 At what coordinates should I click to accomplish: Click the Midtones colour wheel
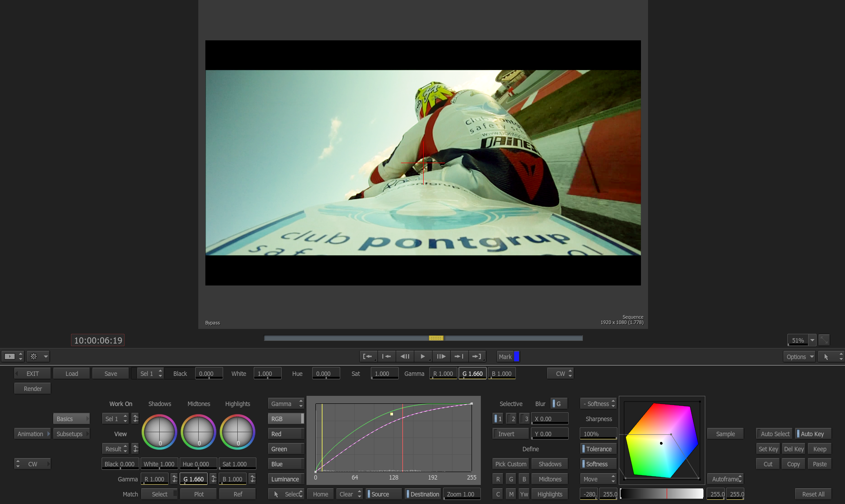pyautogui.click(x=198, y=432)
